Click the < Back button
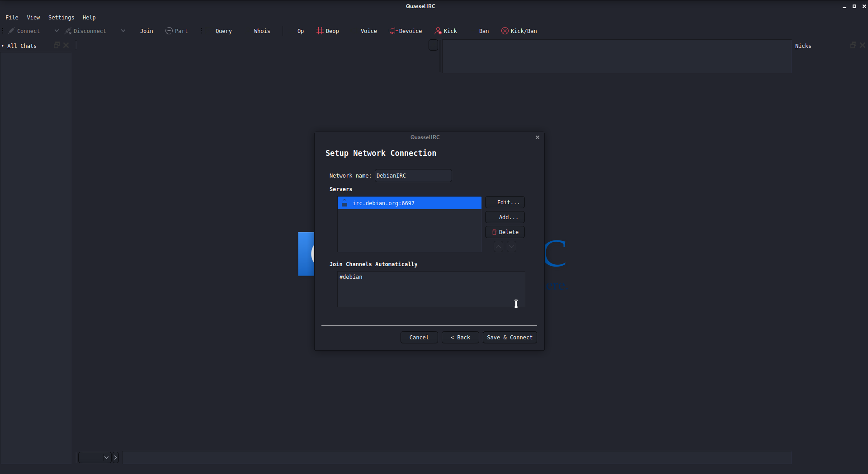 460,338
